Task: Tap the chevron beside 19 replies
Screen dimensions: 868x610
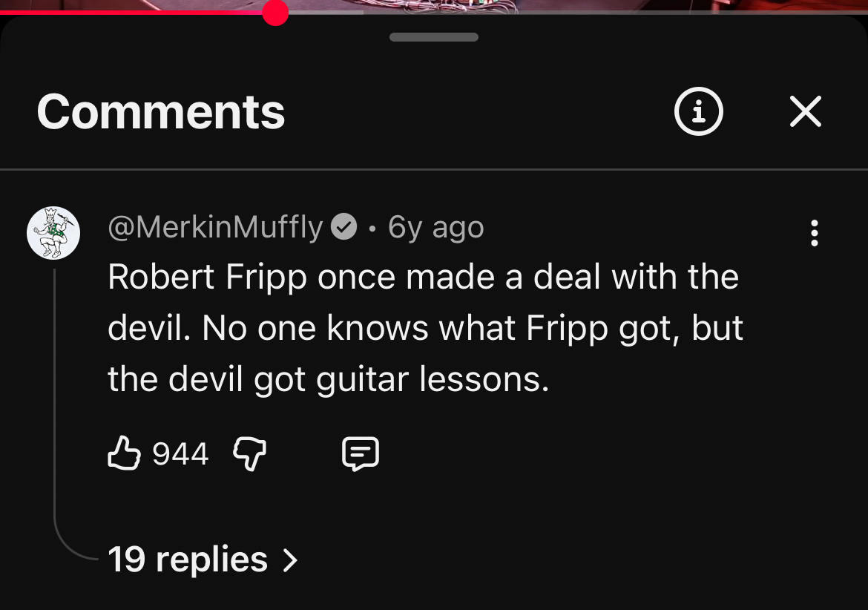Action: [x=291, y=560]
